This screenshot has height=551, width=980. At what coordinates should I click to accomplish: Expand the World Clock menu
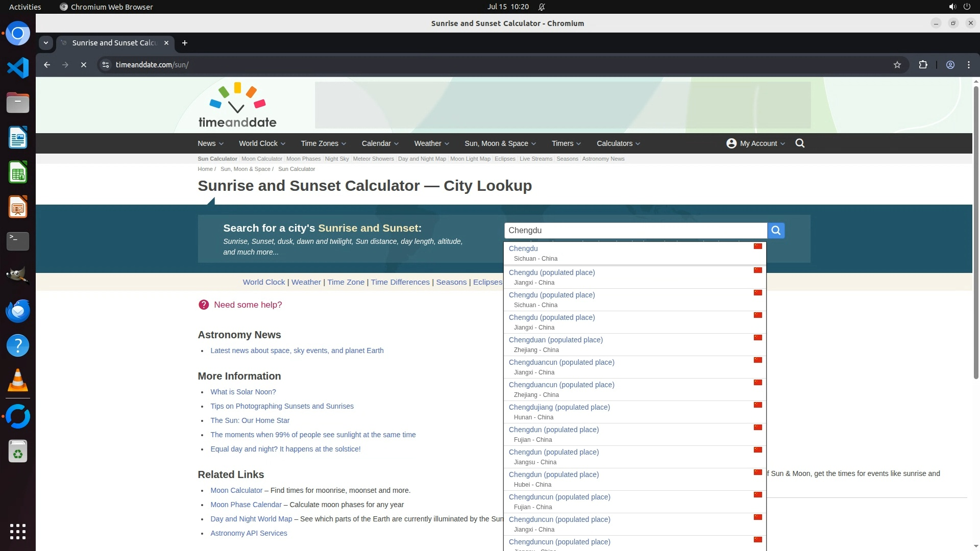pyautogui.click(x=262, y=143)
